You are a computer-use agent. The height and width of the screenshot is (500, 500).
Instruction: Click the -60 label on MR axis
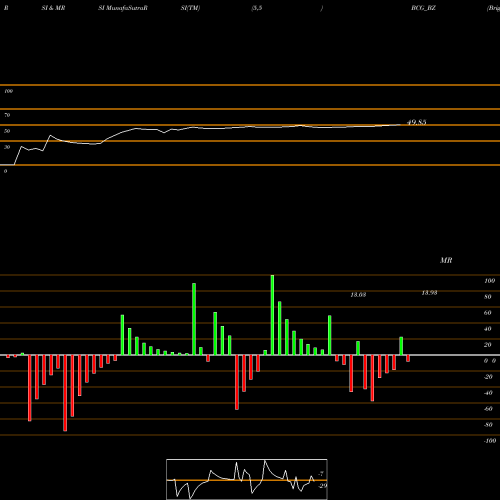click(488, 409)
